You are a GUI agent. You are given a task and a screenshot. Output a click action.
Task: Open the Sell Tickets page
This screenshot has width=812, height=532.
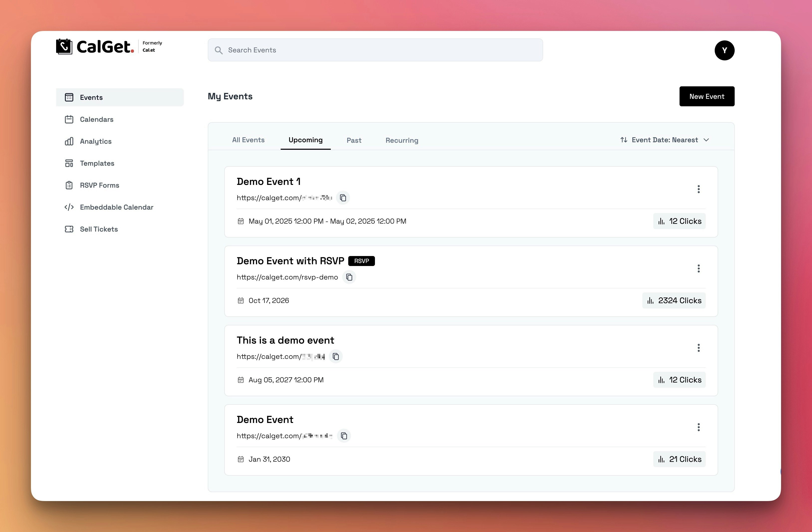[99, 229]
